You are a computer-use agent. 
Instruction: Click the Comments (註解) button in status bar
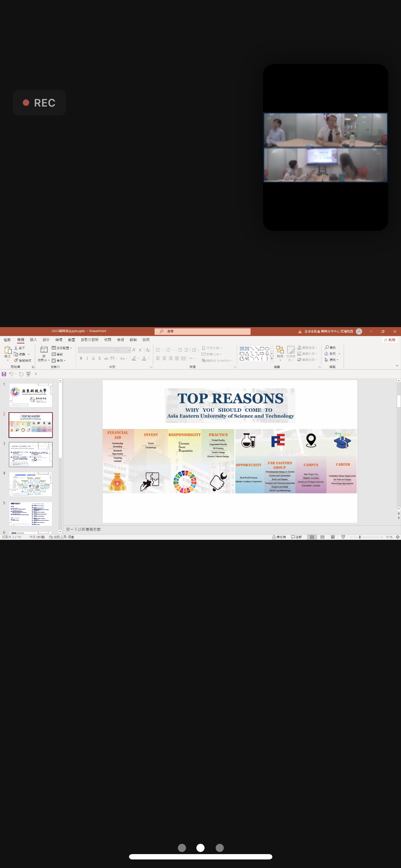click(297, 537)
